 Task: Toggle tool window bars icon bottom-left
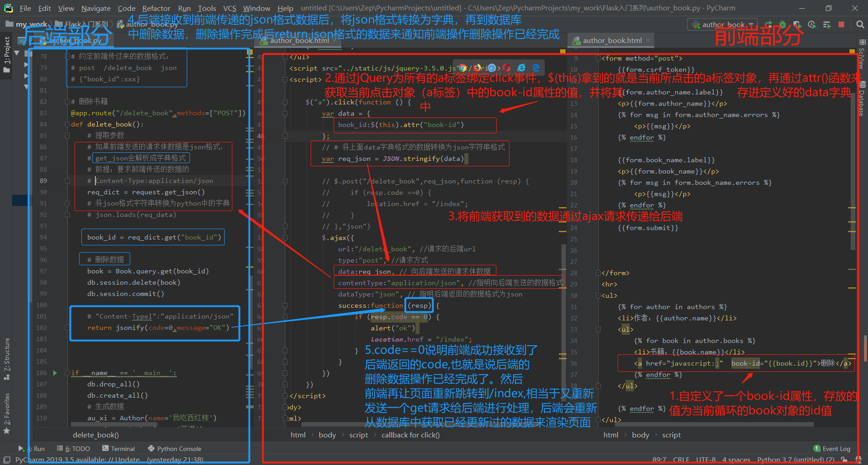pyautogui.click(x=7, y=460)
